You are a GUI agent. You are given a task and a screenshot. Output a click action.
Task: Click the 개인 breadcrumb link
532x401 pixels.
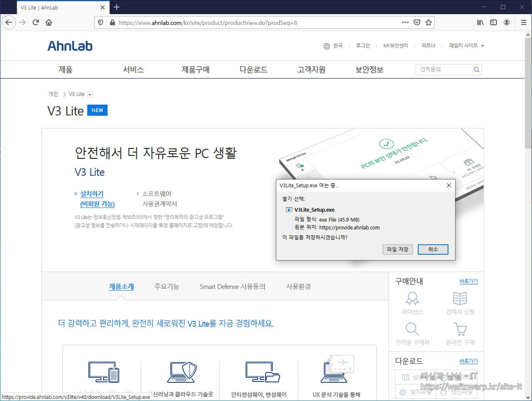click(53, 94)
